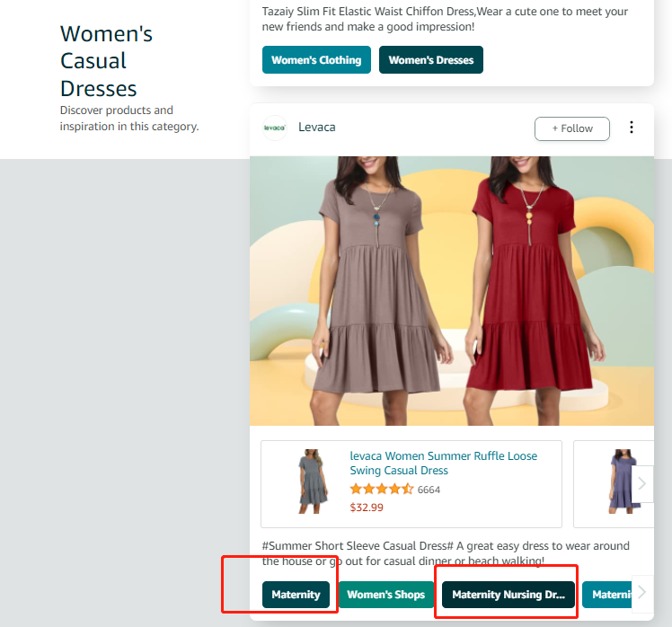Screen dimensions: 672x627
Task: Click the Discover products and inspiration text
Action: [x=129, y=119]
